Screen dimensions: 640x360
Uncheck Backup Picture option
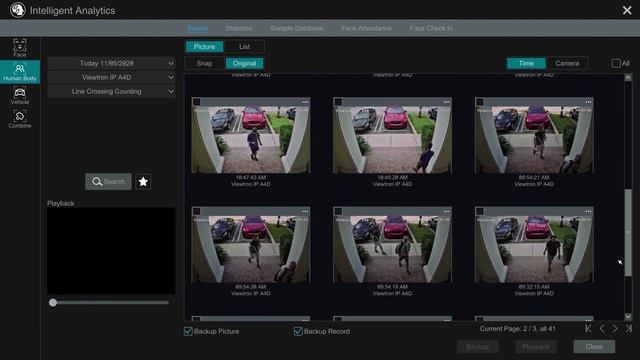coord(188,331)
